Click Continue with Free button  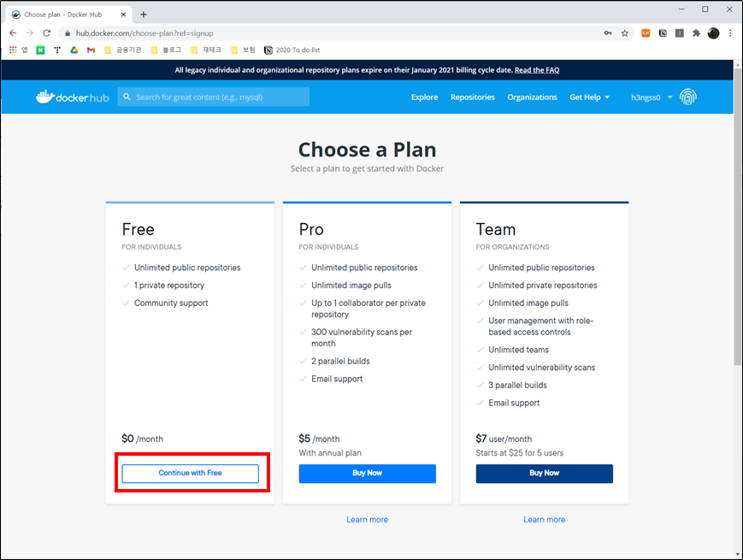pos(190,474)
